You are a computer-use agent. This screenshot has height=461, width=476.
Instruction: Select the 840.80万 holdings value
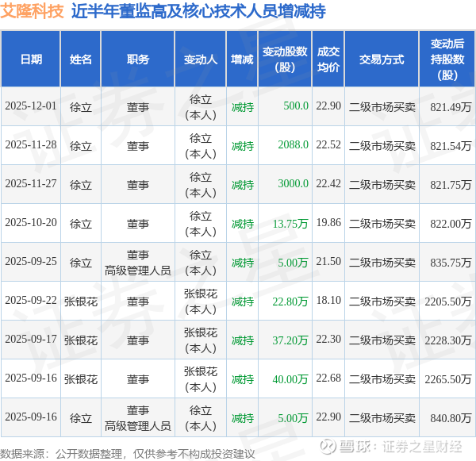point(451,418)
